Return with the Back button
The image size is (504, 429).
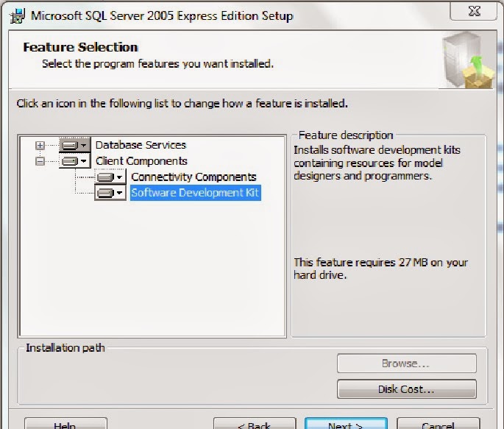(x=255, y=424)
